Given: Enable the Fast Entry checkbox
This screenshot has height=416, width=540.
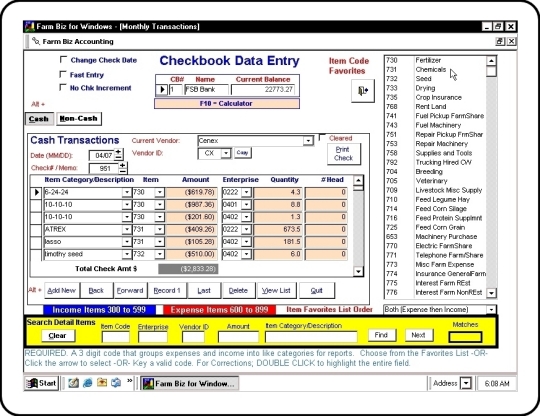Looking at the screenshot, I should pyautogui.click(x=63, y=74).
